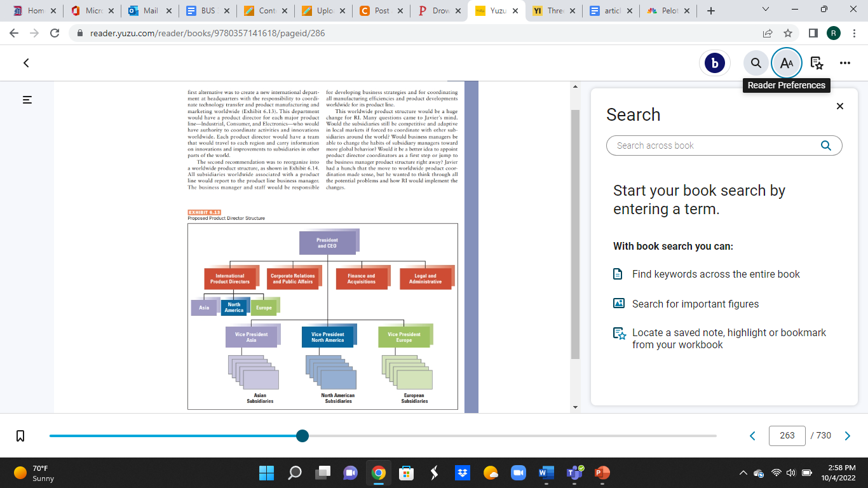868x488 pixels.
Task: Switch to the 'Thre' browser tab
Action: (x=553, y=11)
